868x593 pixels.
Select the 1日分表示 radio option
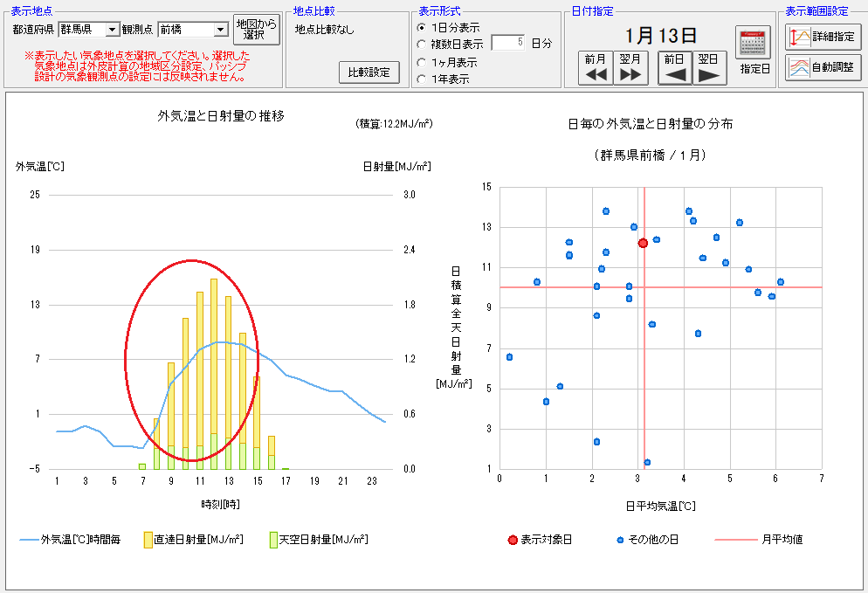tap(422, 28)
